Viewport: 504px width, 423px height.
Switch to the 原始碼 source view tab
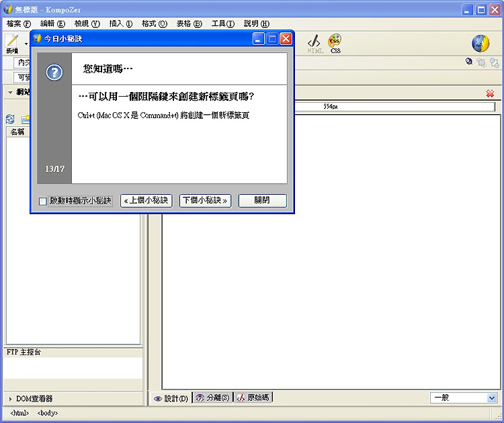coord(253,397)
